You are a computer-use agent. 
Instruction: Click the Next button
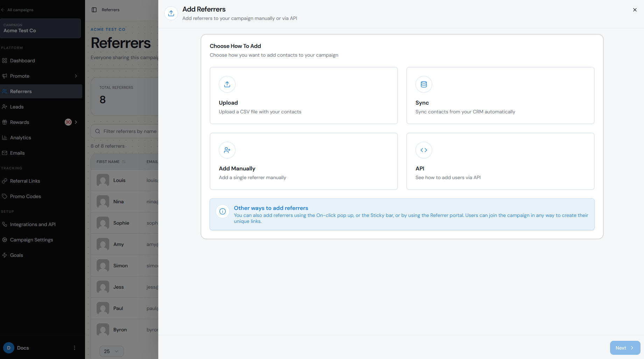[x=625, y=348]
